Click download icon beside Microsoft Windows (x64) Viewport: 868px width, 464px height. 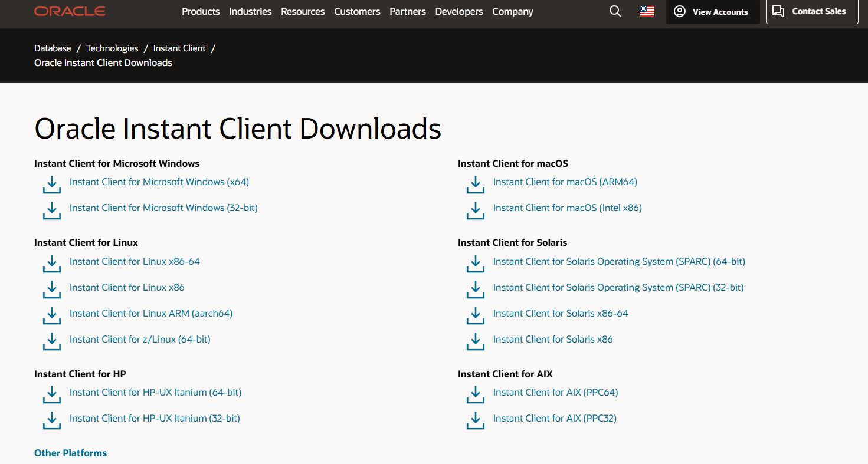[x=52, y=184]
